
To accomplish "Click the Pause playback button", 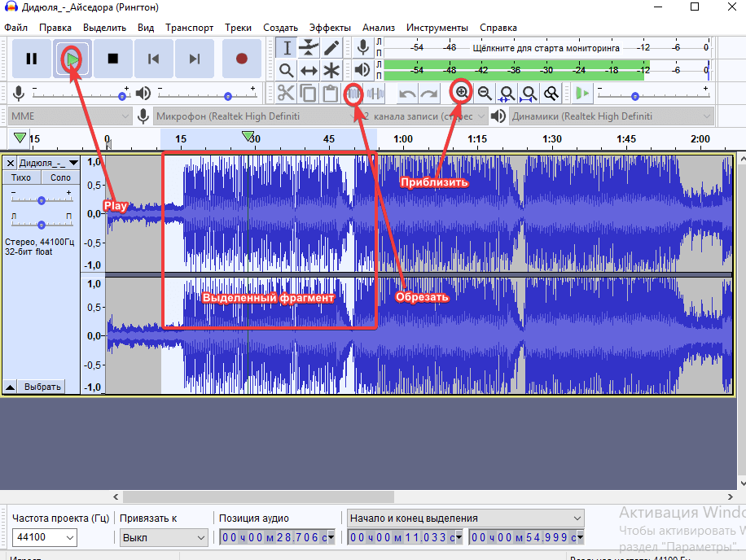I will pyautogui.click(x=32, y=59).
